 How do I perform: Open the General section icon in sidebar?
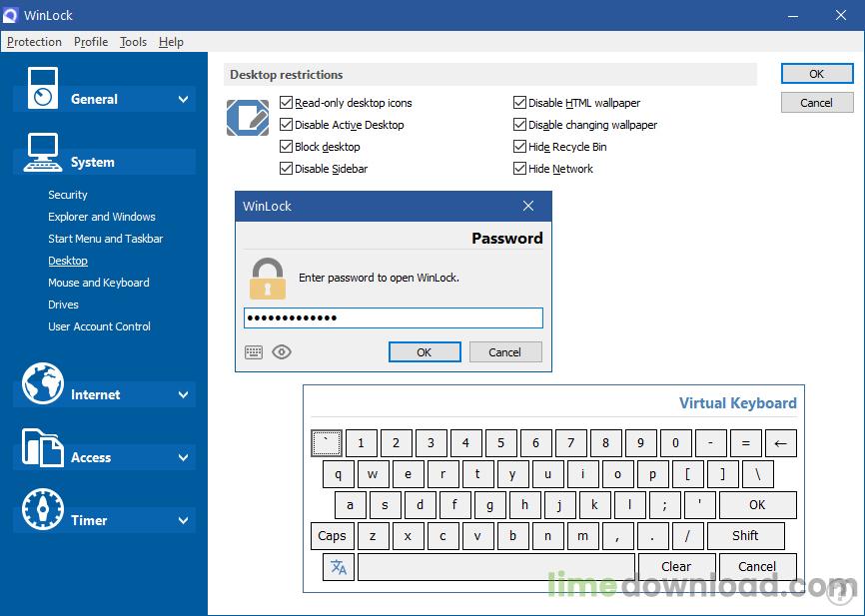click(43, 88)
